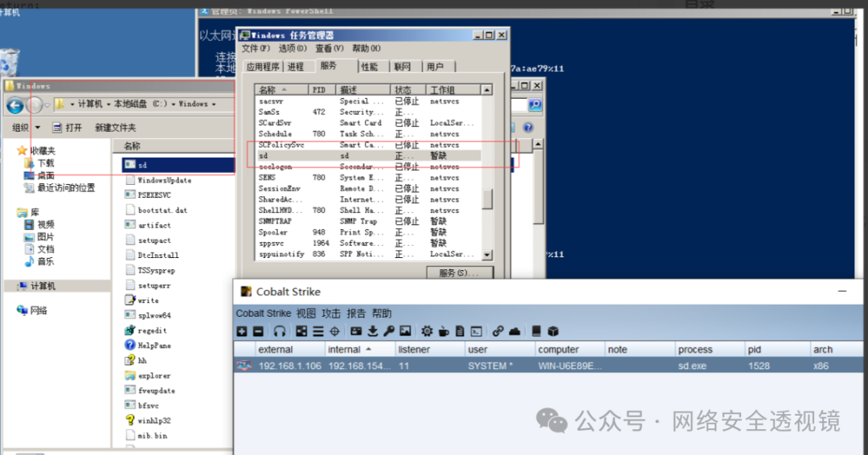Switch to 应用程序 tab in Task Manager
This screenshot has width=868, height=455.
click(263, 67)
